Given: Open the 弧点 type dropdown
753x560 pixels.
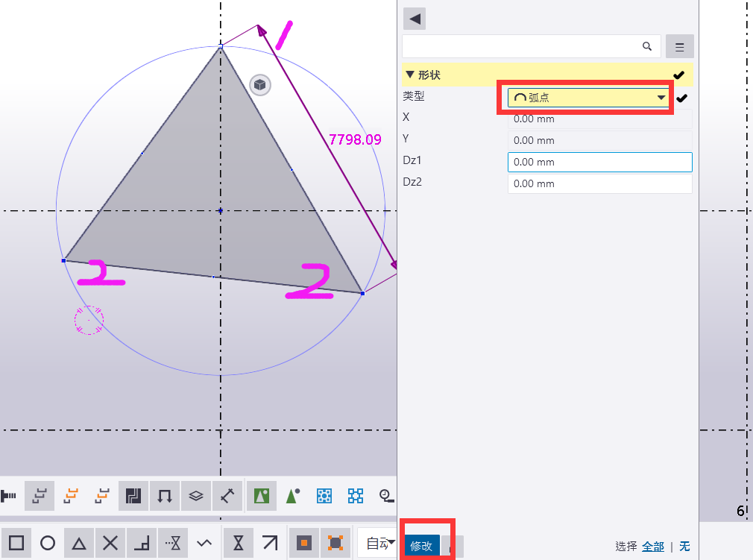Looking at the screenshot, I should click(588, 98).
